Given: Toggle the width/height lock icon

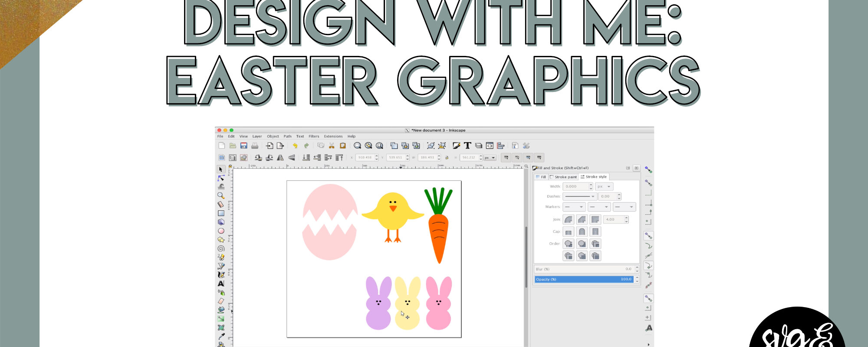Looking at the screenshot, I should pos(447,157).
